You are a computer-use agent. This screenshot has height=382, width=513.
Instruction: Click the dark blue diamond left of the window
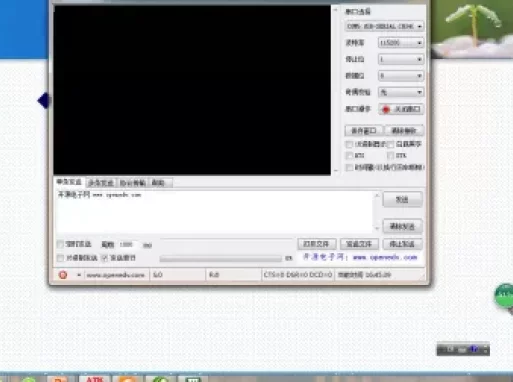tap(43, 101)
